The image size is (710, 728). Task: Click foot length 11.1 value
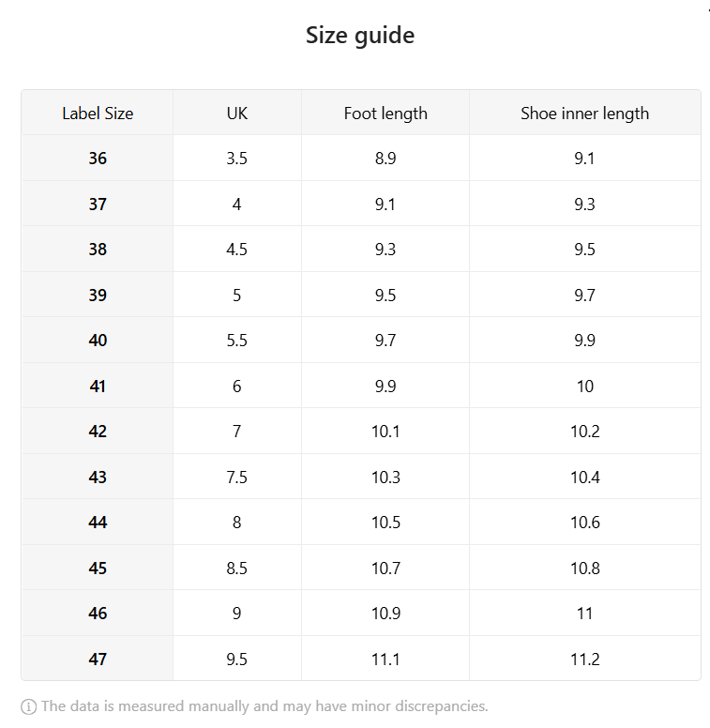385,659
